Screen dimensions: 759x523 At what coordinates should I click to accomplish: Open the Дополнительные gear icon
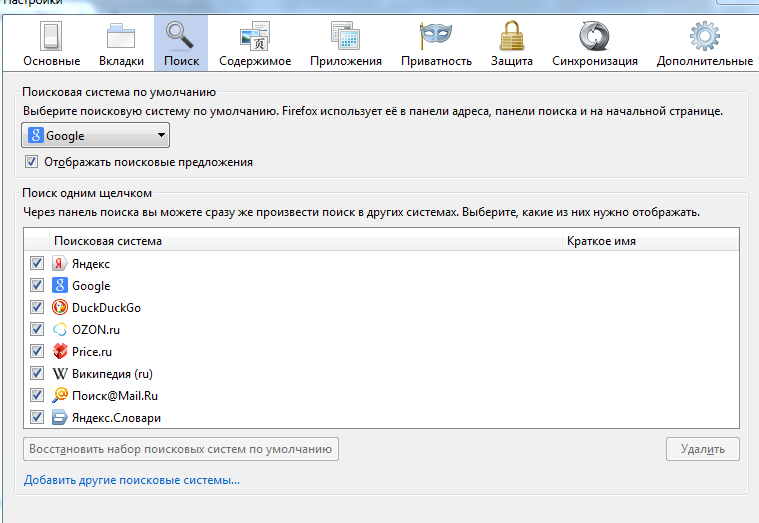[704, 37]
